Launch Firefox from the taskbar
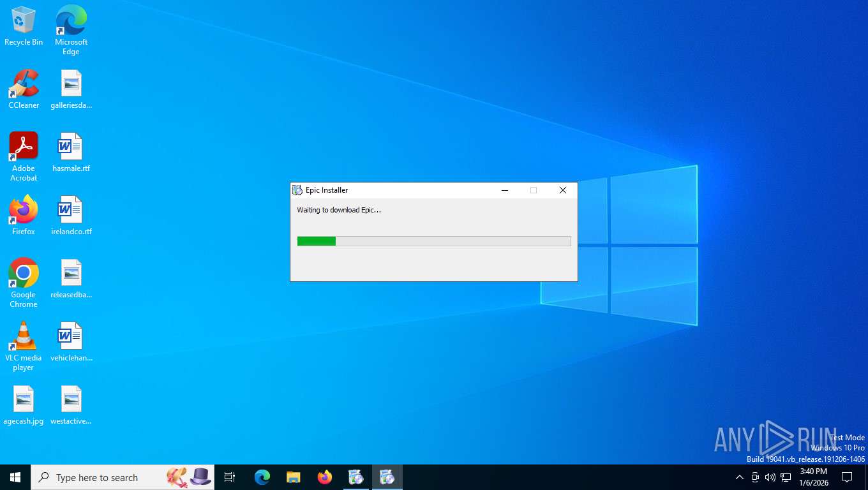This screenshot has width=868, height=490. pyautogui.click(x=325, y=477)
